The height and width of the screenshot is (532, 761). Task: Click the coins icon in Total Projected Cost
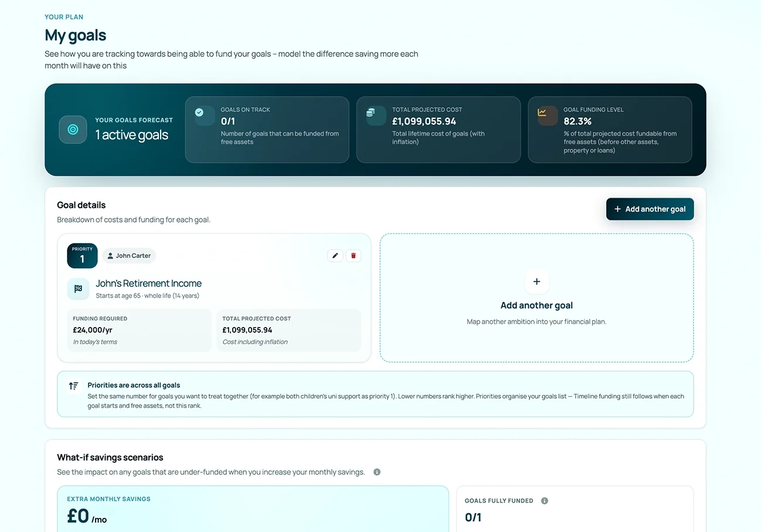pyautogui.click(x=371, y=112)
